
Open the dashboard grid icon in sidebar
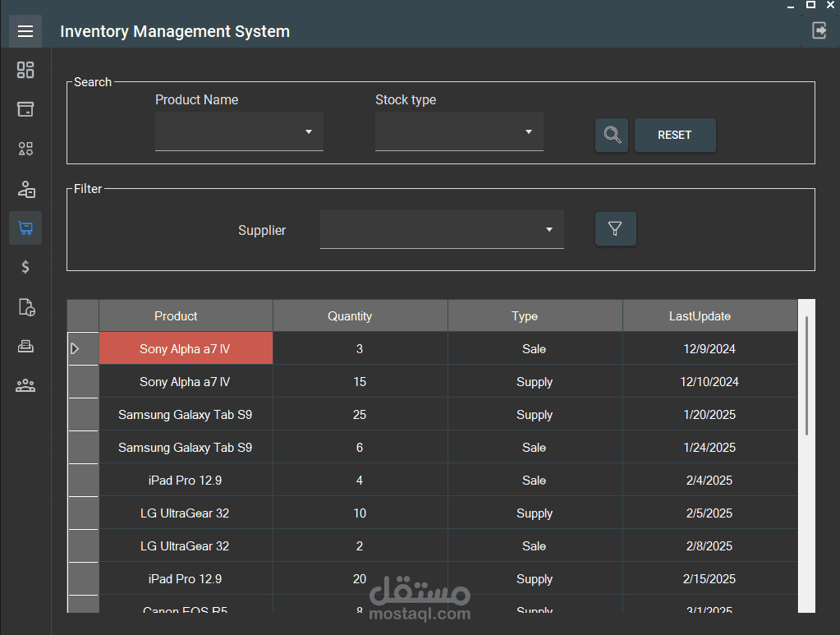coord(25,70)
